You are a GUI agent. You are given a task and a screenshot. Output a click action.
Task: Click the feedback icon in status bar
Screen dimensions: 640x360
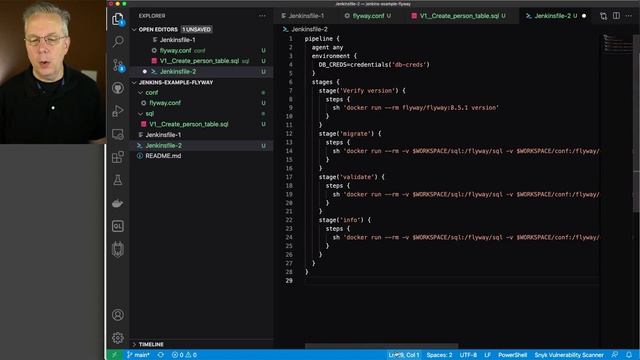coord(615,355)
